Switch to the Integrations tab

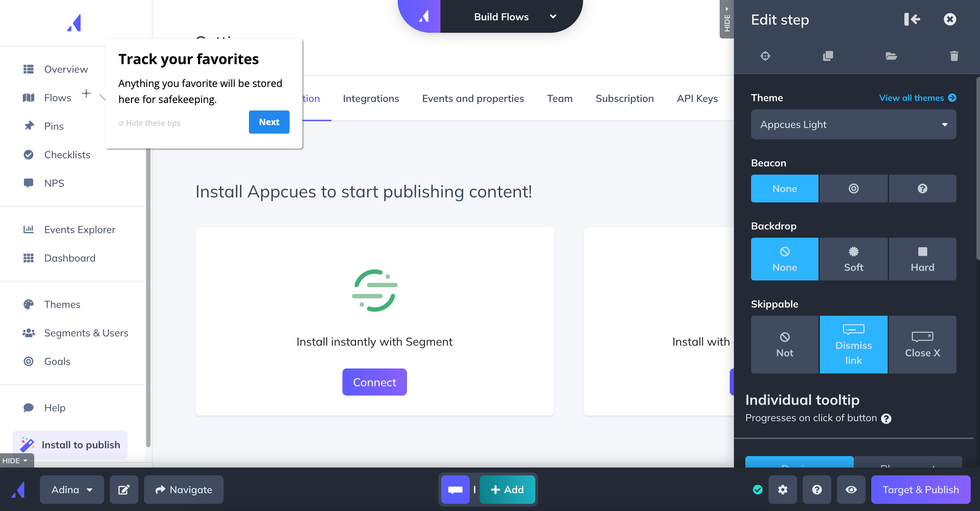pos(371,98)
